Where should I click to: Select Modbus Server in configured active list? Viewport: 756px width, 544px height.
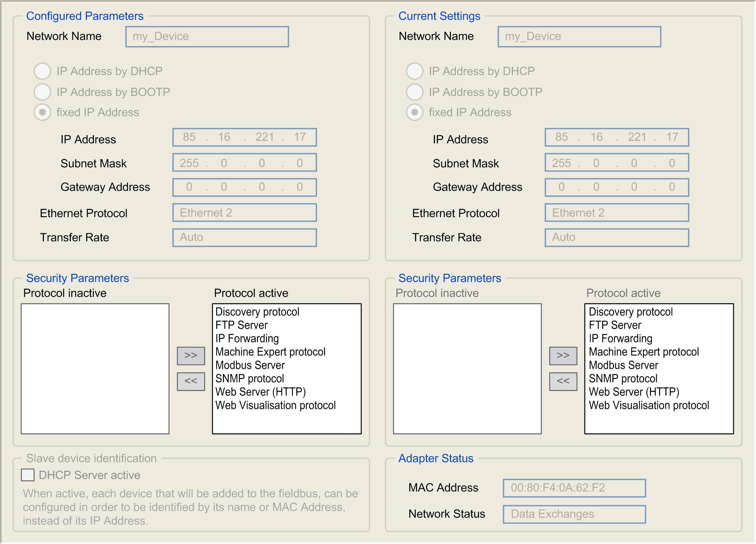(250, 365)
